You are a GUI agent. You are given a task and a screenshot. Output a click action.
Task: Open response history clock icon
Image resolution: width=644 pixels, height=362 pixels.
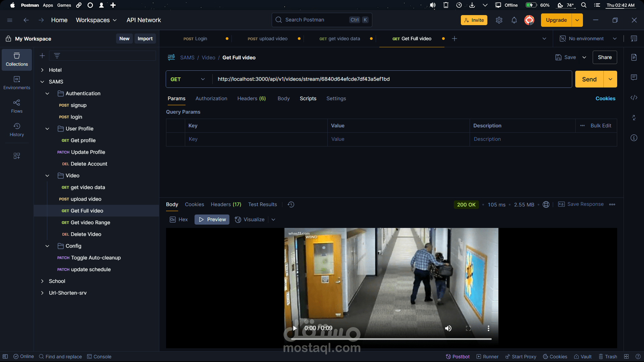(291, 204)
